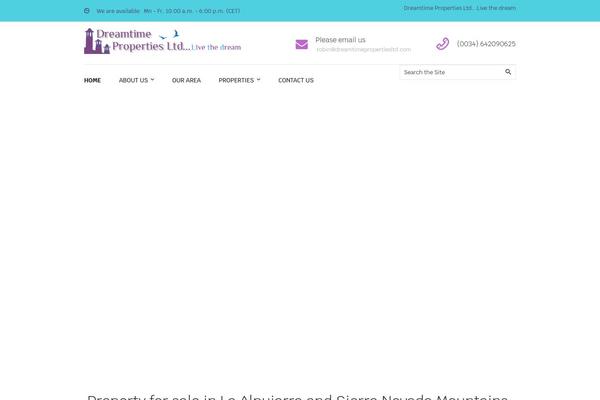600x400 pixels.
Task: Go to the Contact Us page
Action: pyautogui.click(x=296, y=80)
